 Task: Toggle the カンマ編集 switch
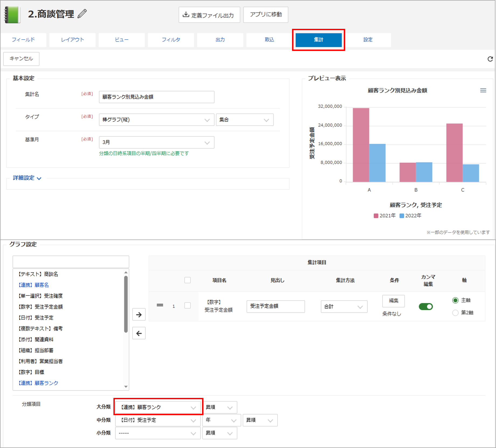pos(426,307)
